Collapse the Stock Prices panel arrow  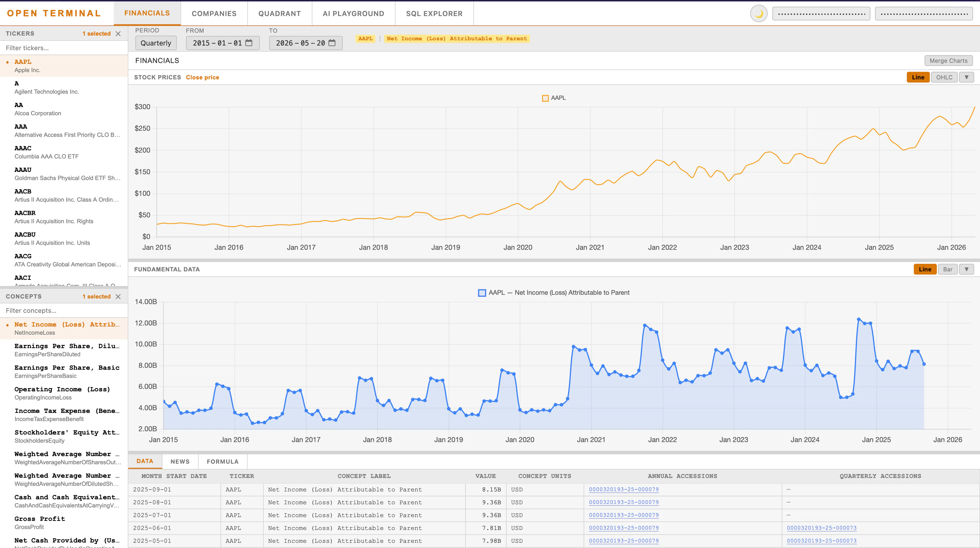click(966, 77)
